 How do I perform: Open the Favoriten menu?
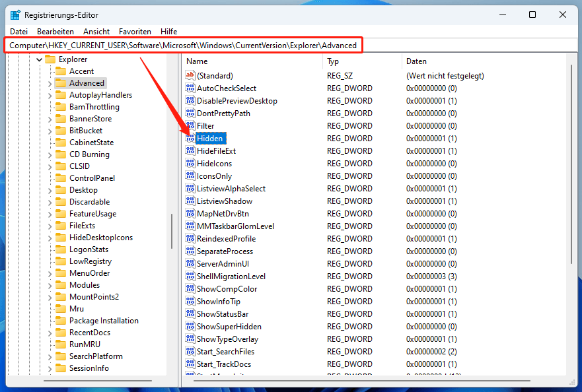pyautogui.click(x=135, y=32)
